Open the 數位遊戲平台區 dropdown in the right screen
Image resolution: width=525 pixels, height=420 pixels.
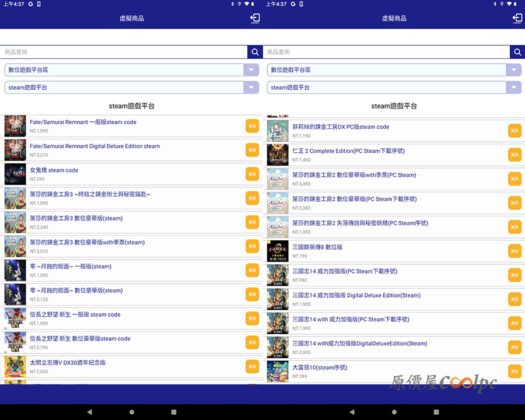(513, 70)
